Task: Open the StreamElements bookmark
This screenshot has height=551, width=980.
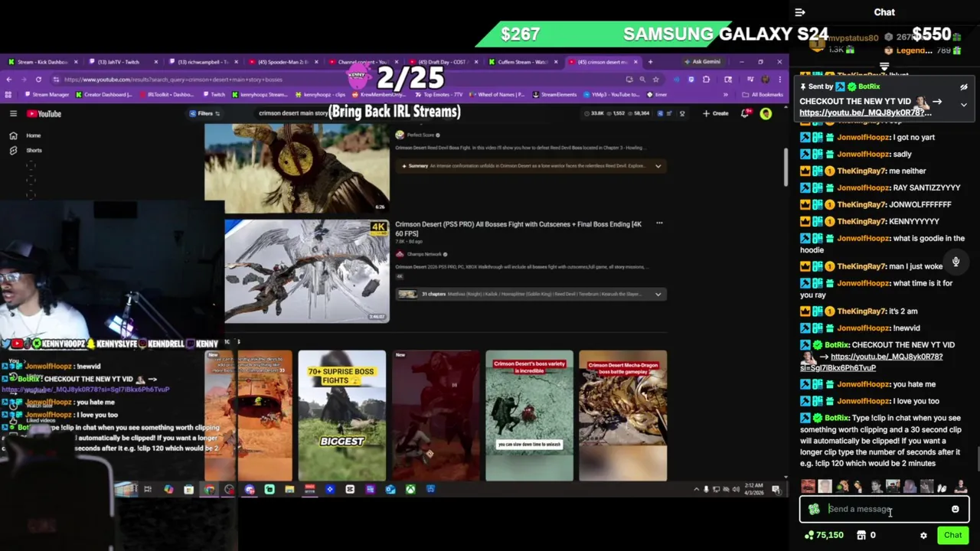Action: coord(553,95)
